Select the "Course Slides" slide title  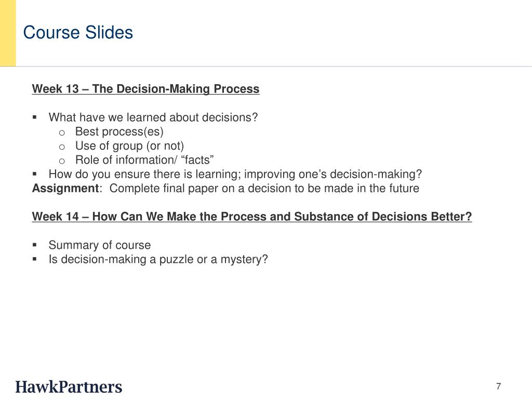(x=78, y=33)
